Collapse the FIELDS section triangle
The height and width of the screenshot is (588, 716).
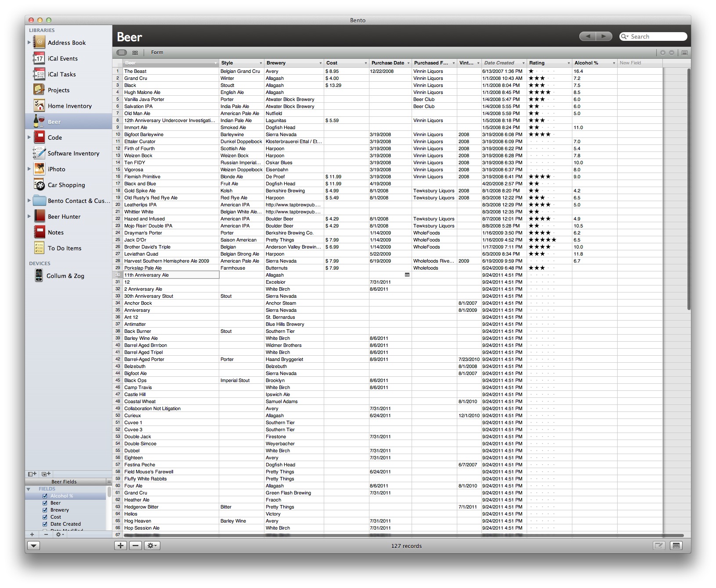pyautogui.click(x=29, y=489)
